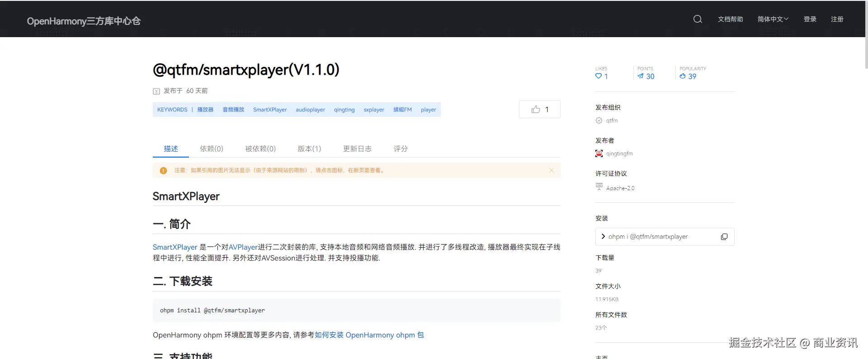Screen dimensions: 868x359
Task: Click the sxplayer keyword tag
Action: point(374,110)
